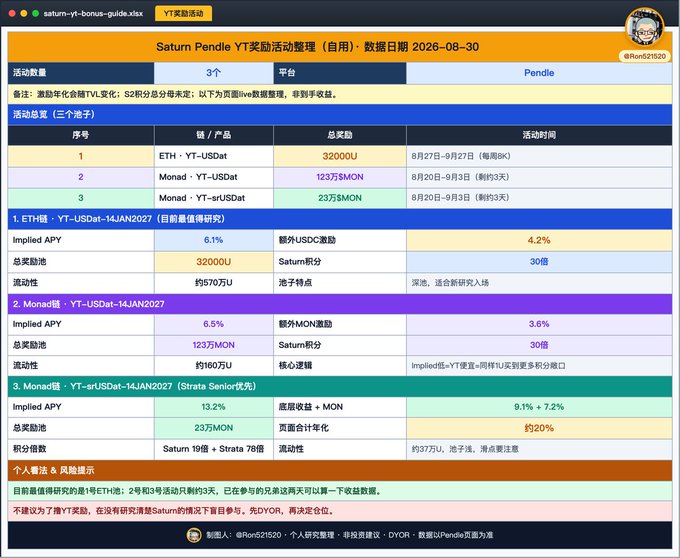This screenshot has width=680, height=558.
Task: Select the 活动总览（三个池子）section header
Action: pyautogui.click(x=340, y=114)
